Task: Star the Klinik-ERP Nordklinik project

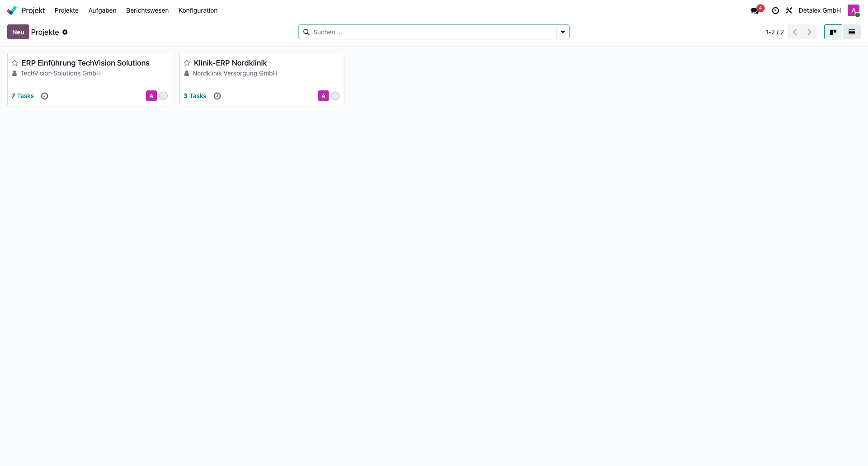Action: click(x=187, y=63)
